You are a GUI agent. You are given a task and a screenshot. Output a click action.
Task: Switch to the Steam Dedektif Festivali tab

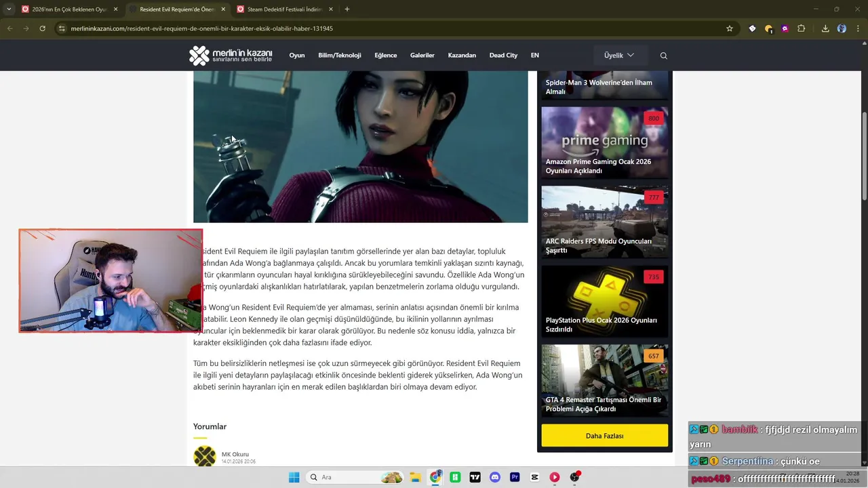pos(285,9)
